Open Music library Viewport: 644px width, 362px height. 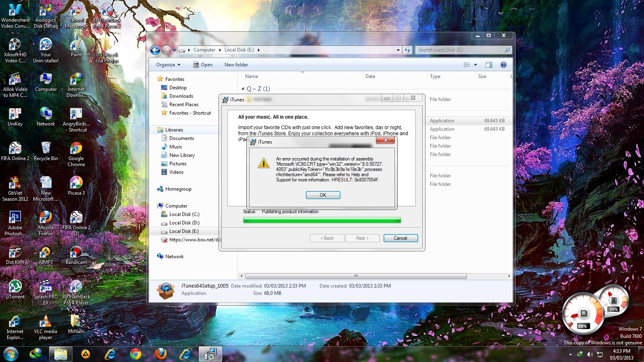pos(175,147)
